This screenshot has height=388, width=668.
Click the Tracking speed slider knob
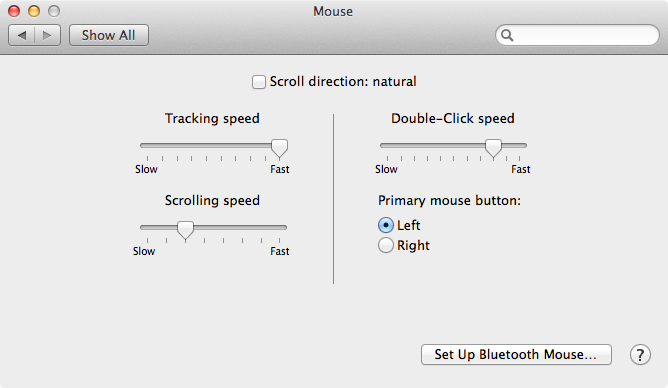click(279, 148)
